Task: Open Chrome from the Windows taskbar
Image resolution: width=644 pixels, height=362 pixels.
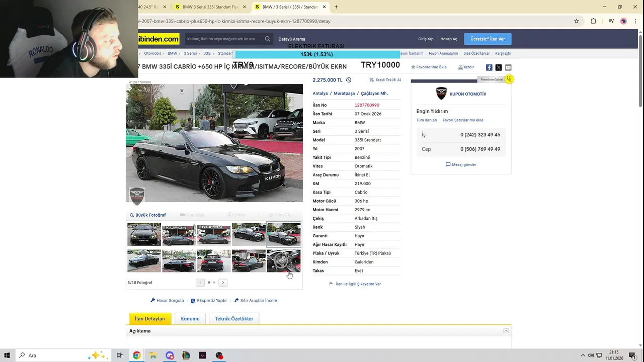Action: pyautogui.click(x=136, y=355)
